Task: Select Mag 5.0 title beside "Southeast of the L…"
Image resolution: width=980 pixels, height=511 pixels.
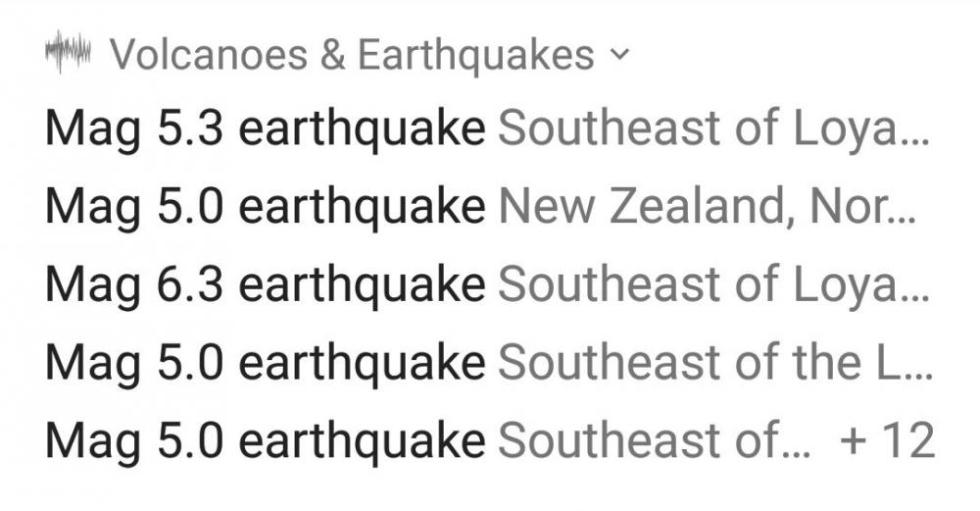Action: (265, 363)
